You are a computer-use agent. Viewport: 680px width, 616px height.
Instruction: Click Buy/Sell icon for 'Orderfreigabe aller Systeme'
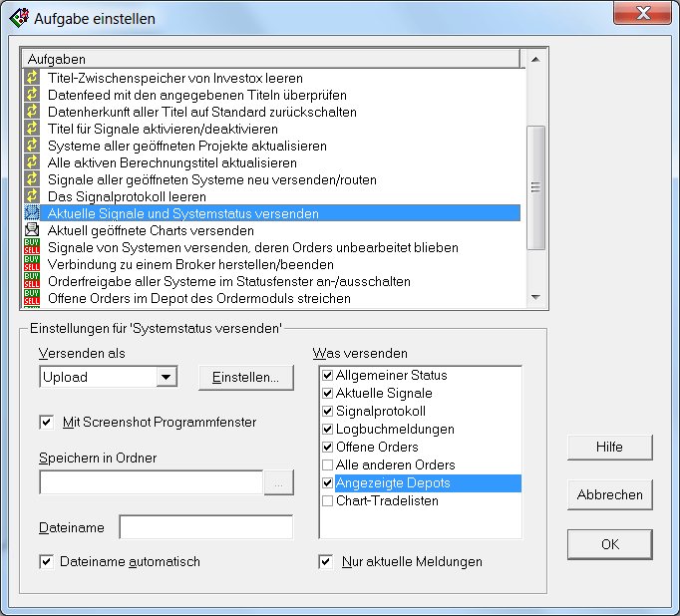(31, 281)
